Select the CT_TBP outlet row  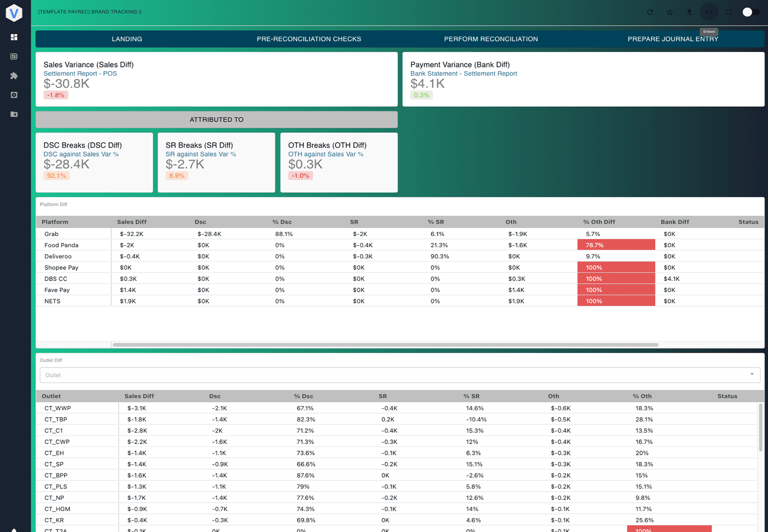coord(397,419)
